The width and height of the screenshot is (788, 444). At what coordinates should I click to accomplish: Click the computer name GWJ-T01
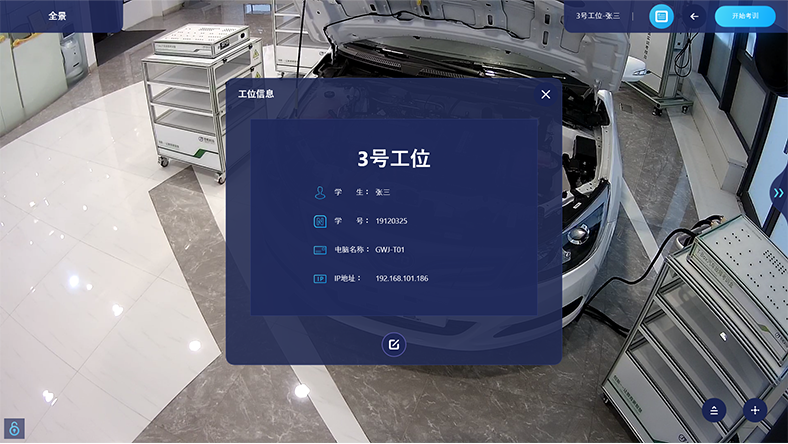coord(389,249)
